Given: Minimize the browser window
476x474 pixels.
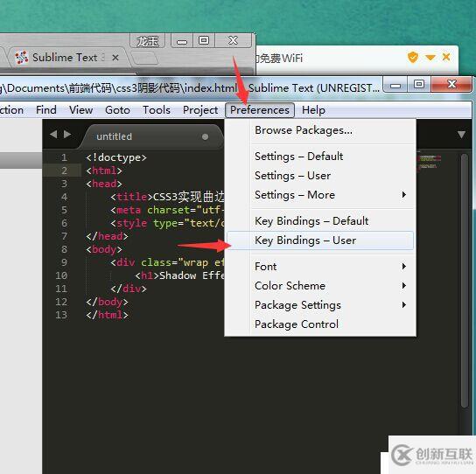Looking at the screenshot, I should 182,40.
